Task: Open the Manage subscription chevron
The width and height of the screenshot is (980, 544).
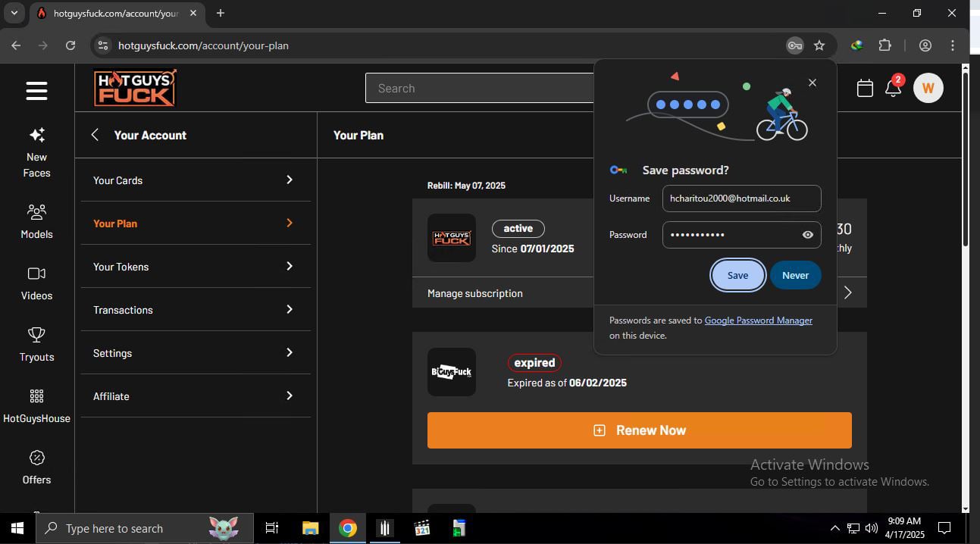Action: coord(847,292)
